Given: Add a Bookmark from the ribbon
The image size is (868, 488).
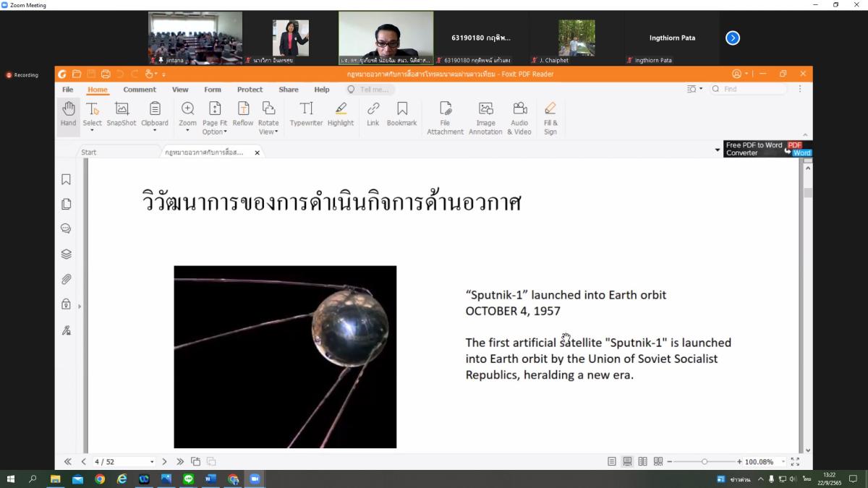Looking at the screenshot, I should [x=401, y=114].
